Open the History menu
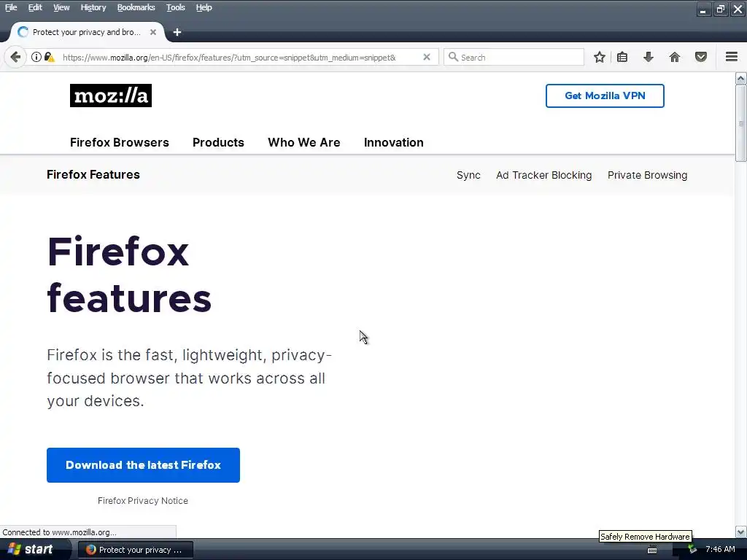Image resolution: width=747 pixels, height=560 pixels. [x=93, y=7]
